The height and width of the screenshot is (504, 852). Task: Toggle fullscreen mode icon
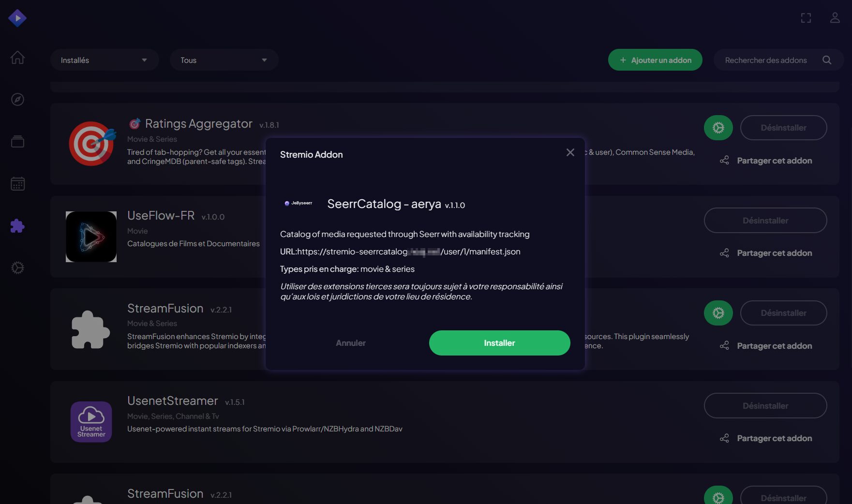806,18
